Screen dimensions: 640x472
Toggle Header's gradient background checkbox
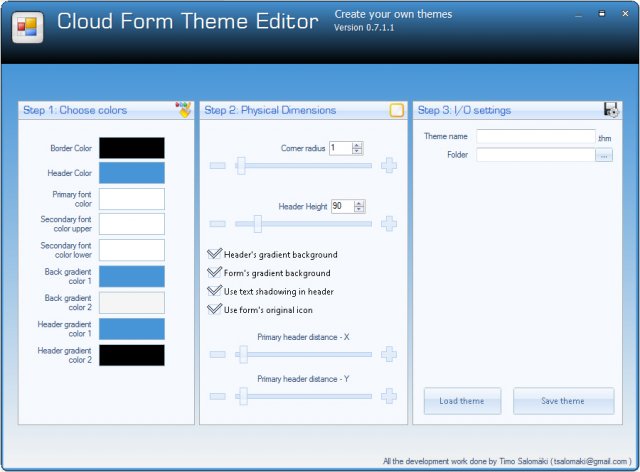point(214,255)
